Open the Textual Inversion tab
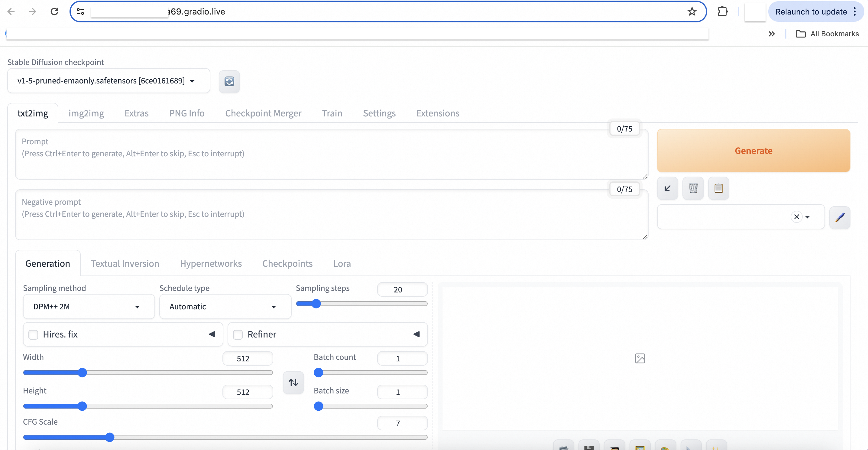The width and height of the screenshot is (868, 450). (125, 264)
